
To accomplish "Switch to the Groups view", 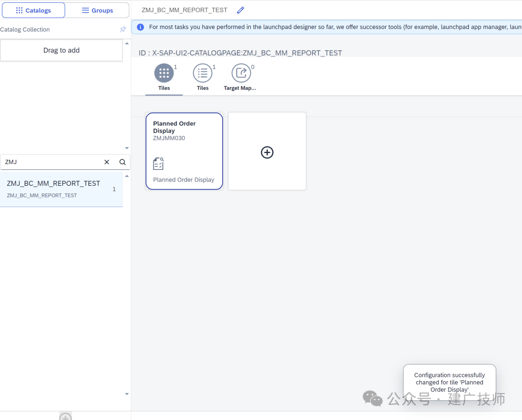I will pyautogui.click(x=97, y=10).
